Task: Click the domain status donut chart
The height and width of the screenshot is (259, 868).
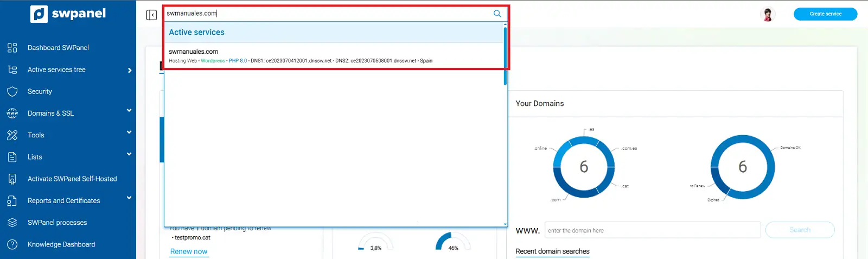Action: click(743, 166)
